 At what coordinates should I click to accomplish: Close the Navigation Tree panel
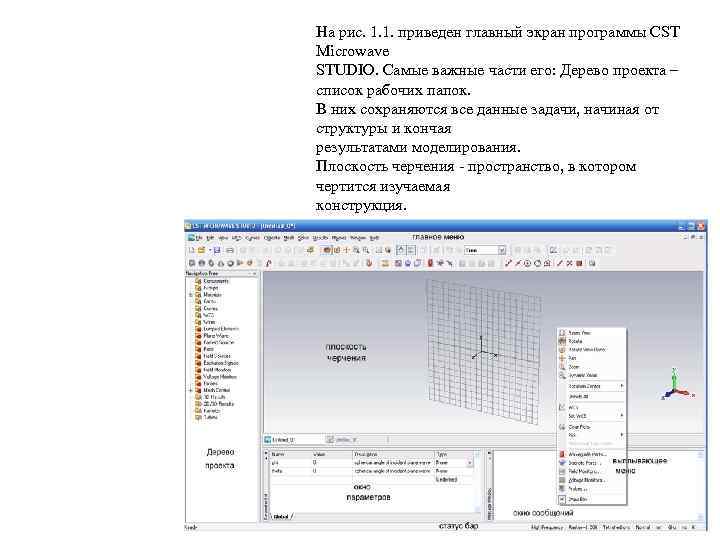tap(255, 274)
